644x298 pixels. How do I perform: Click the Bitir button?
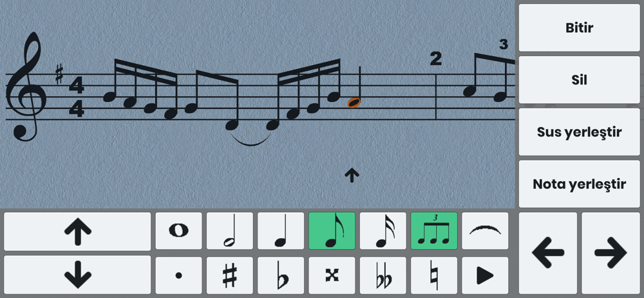pyautogui.click(x=579, y=28)
